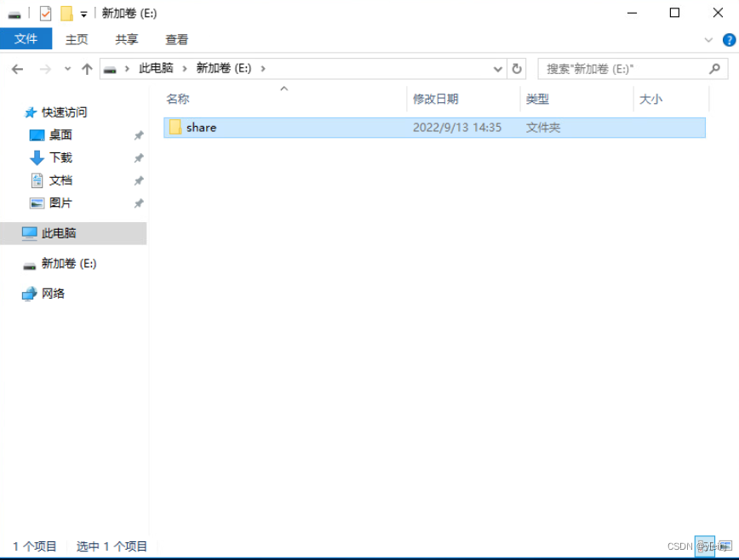Image resolution: width=739 pixels, height=560 pixels.
Task: Click the Refresh icon in address bar
Action: pos(517,69)
